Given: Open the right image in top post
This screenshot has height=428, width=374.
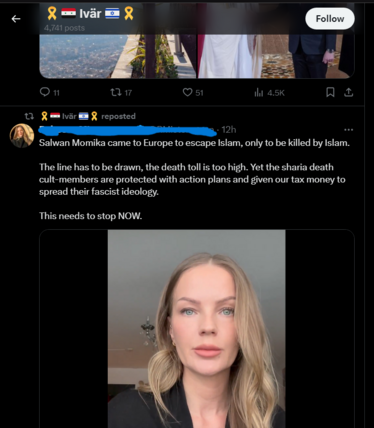Looking at the screenshot, I should (276, 56).
